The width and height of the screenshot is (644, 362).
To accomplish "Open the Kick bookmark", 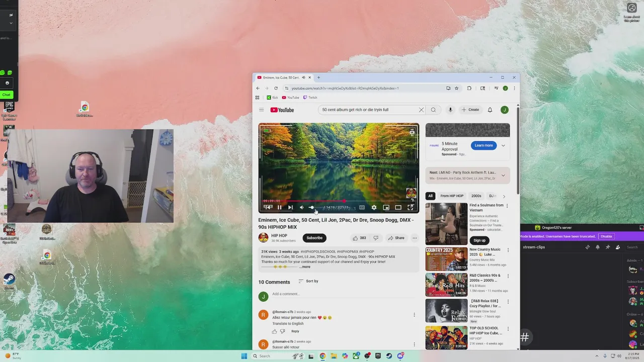I will (272, 98).
